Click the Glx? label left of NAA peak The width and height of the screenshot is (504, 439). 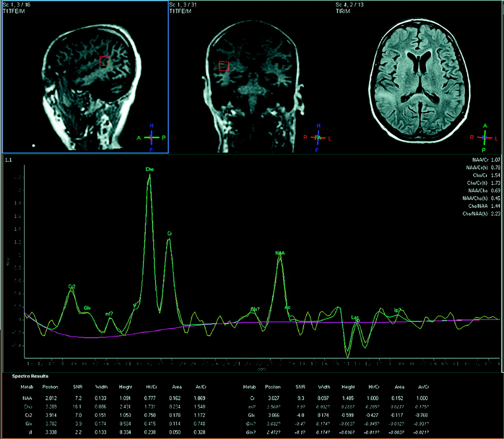(255, 309)
